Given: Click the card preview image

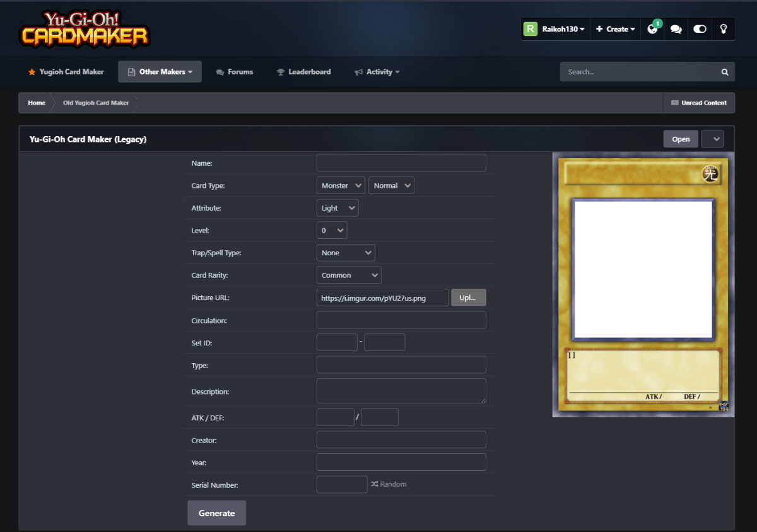Looking at the screenshot, I should pos(643,284).
